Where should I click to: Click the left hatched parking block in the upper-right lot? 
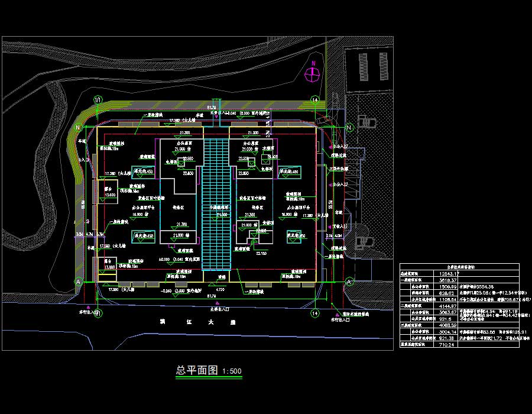coord(364,67)
